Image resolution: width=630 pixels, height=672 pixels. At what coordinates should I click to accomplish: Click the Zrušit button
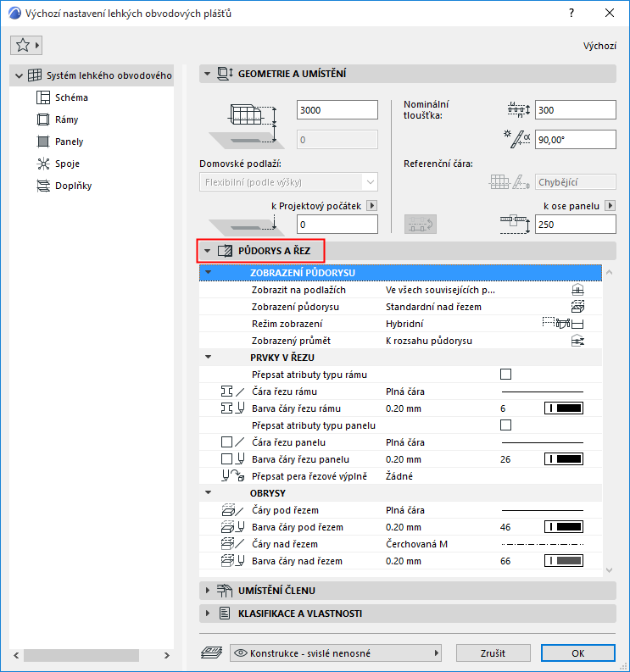[x=493, y=653]
